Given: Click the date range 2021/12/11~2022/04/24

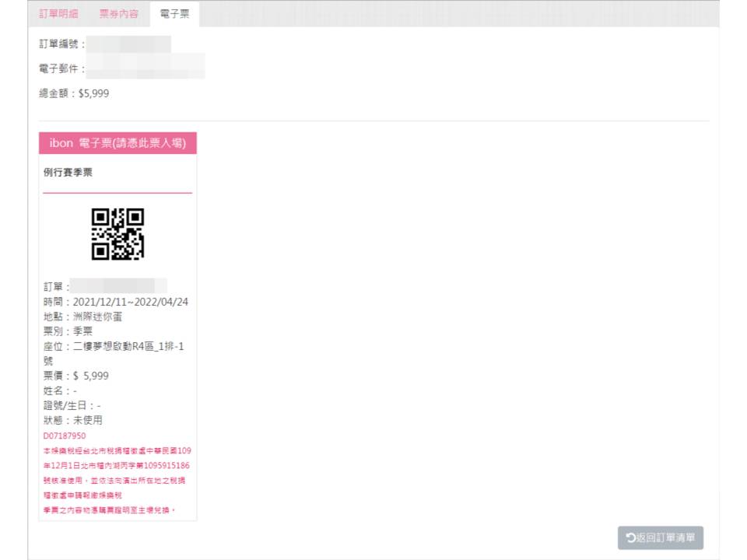Looking at the screenshot, I should click(131, 302).
